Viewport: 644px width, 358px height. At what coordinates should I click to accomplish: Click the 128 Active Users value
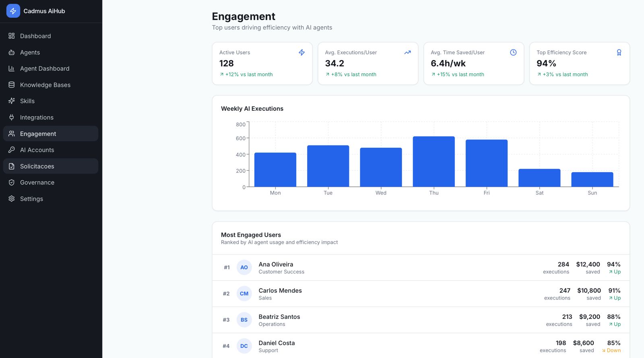pos(227,63)
